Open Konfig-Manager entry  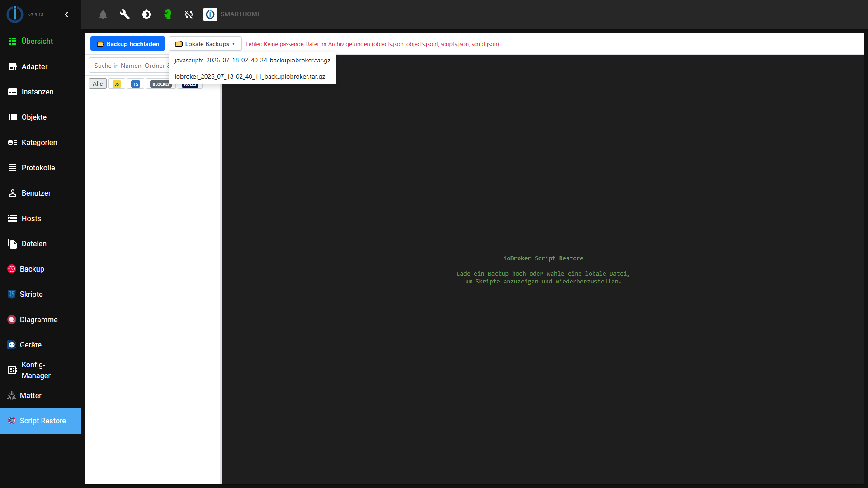[x=41, y=370]
